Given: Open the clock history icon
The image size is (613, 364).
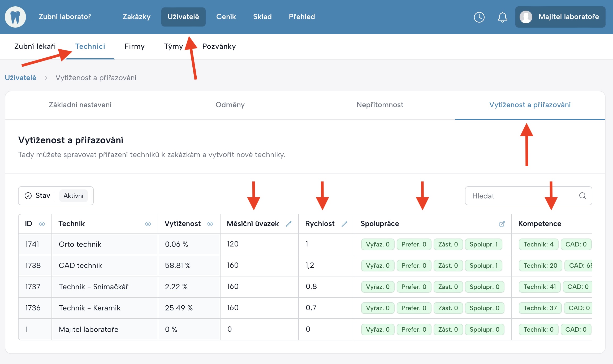Looking at the screenshot, I should (x=479, y=17).
